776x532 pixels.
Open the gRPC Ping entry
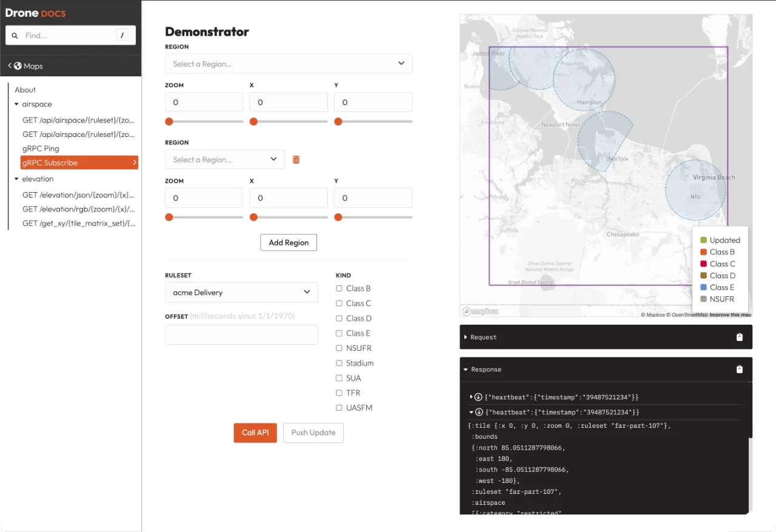click(41, 148)
